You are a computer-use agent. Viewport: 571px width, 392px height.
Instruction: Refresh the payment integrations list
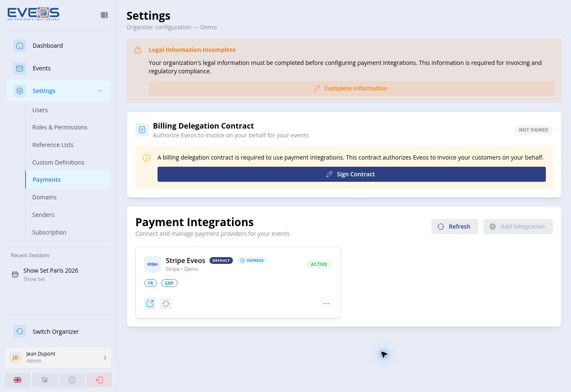(x=455, y=227)
